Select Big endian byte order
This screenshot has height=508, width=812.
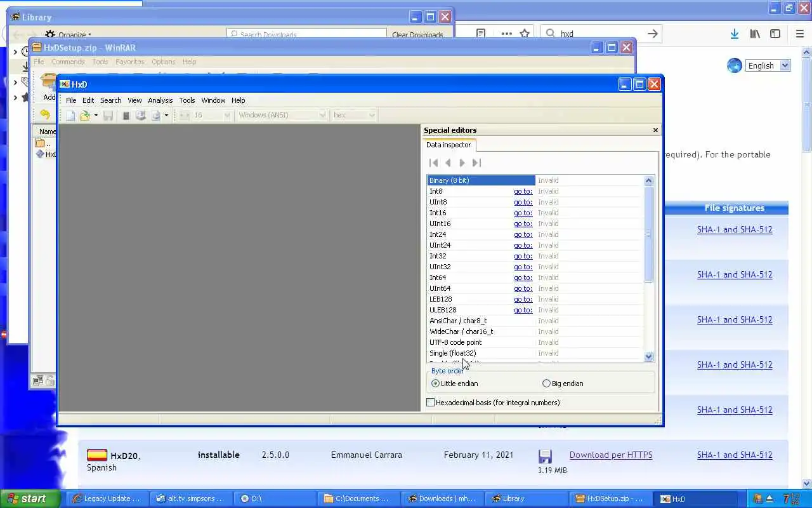click(x=563, y=384)
